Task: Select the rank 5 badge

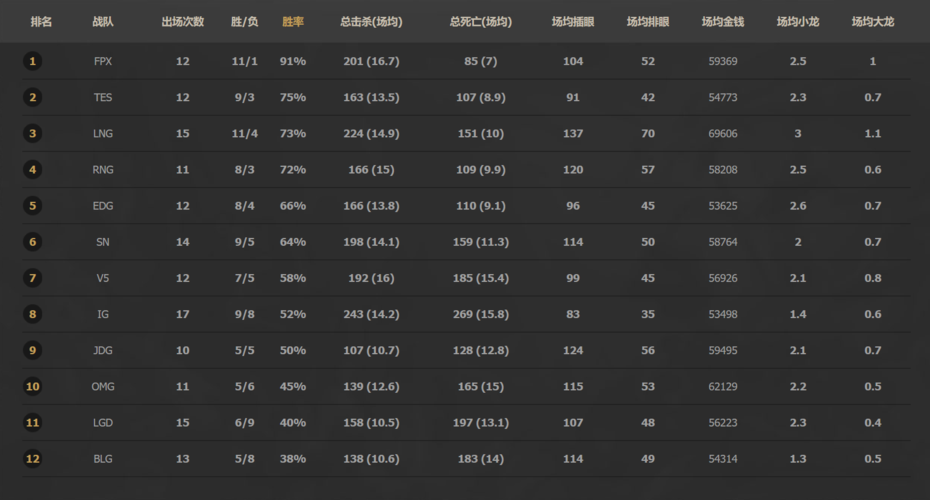Action: 33,206
